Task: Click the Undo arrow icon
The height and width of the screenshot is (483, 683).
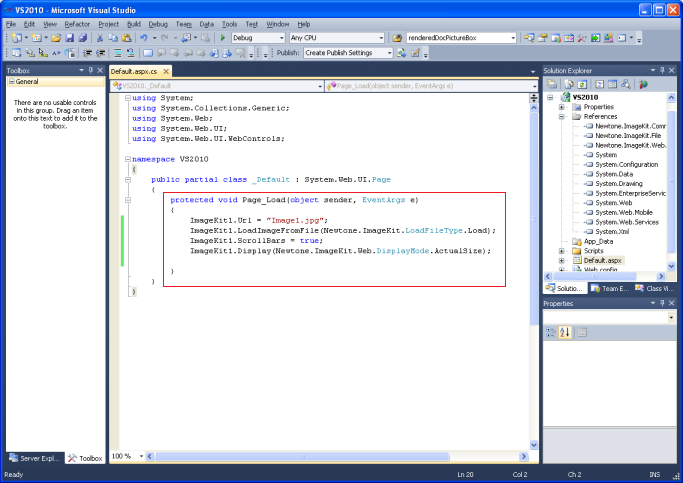Action: tap(144, 38)
